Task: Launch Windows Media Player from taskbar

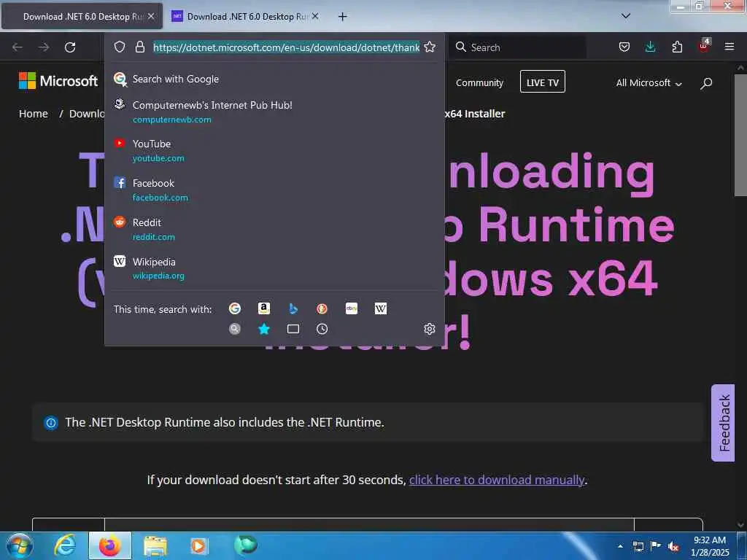Action: coord(198,545)
